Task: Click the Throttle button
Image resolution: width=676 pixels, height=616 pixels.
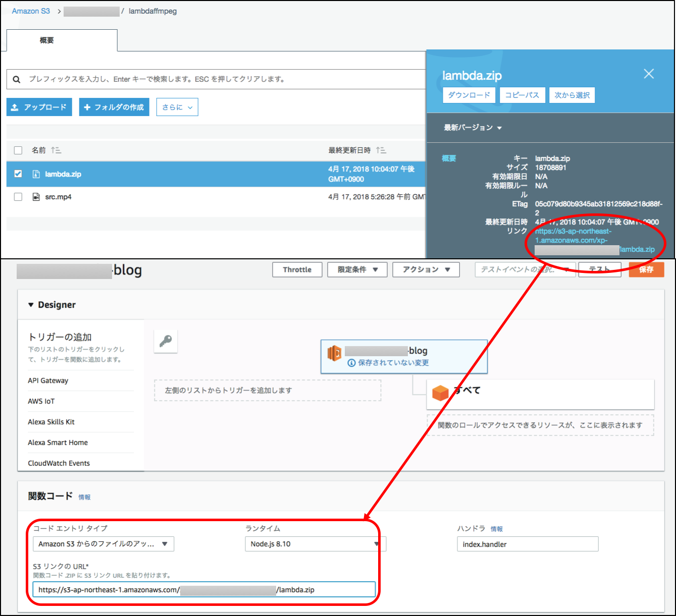Action: pos(297,269)
